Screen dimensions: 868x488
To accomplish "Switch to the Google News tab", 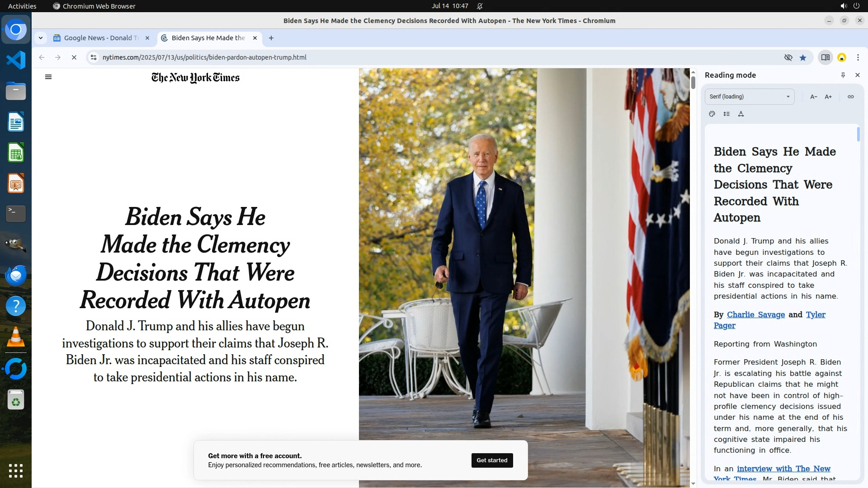I will click(x=101, y=38).
